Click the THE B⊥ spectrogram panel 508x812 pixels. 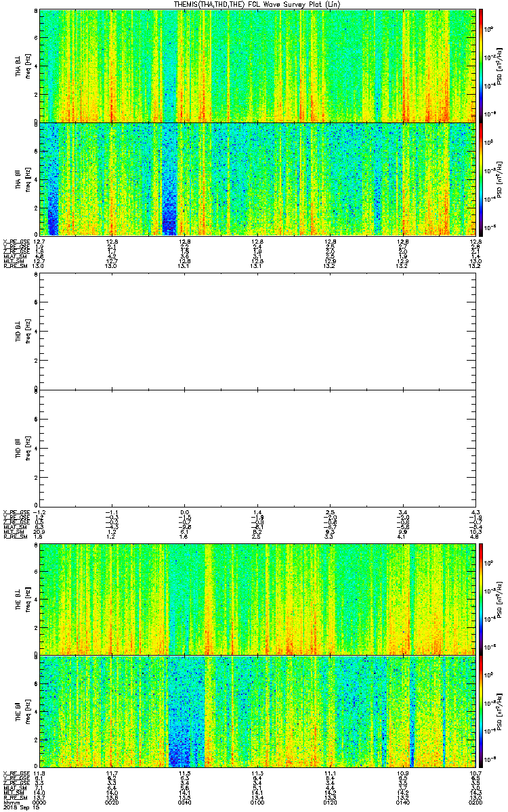(x=258, y=600)
